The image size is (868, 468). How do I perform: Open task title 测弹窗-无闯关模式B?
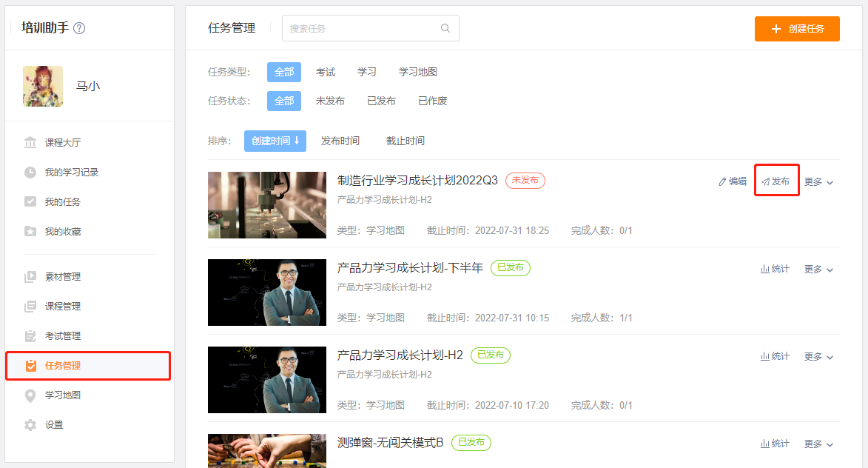(x=390, y=443)
